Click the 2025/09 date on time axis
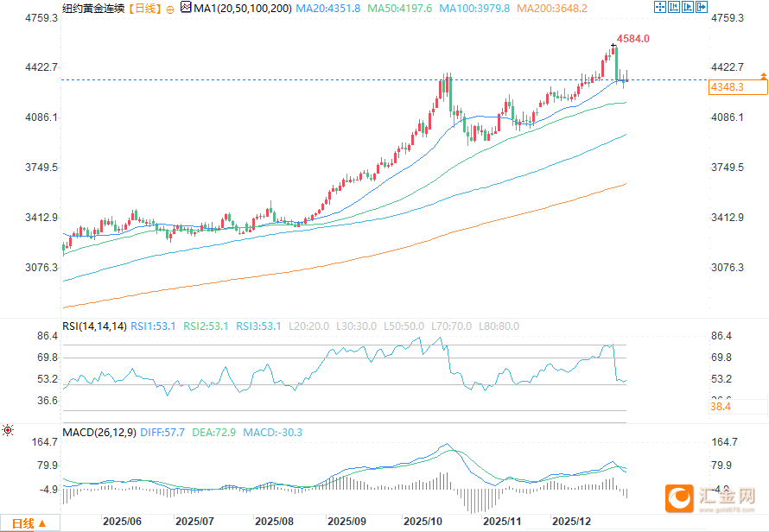 pos(346,522)
